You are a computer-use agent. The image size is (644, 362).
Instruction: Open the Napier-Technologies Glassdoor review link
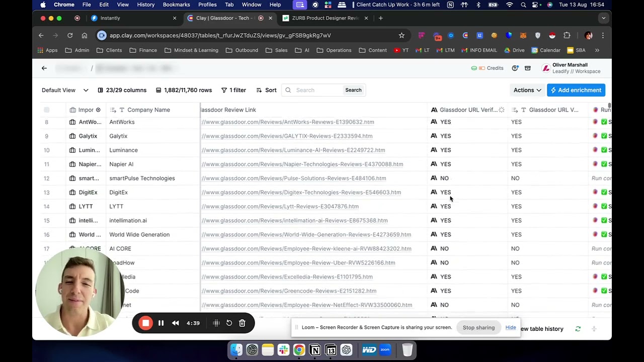302,164
